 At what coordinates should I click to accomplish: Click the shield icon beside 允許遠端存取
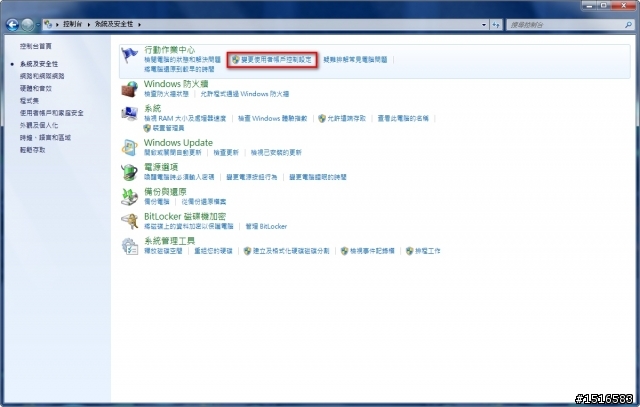point(322,118)
